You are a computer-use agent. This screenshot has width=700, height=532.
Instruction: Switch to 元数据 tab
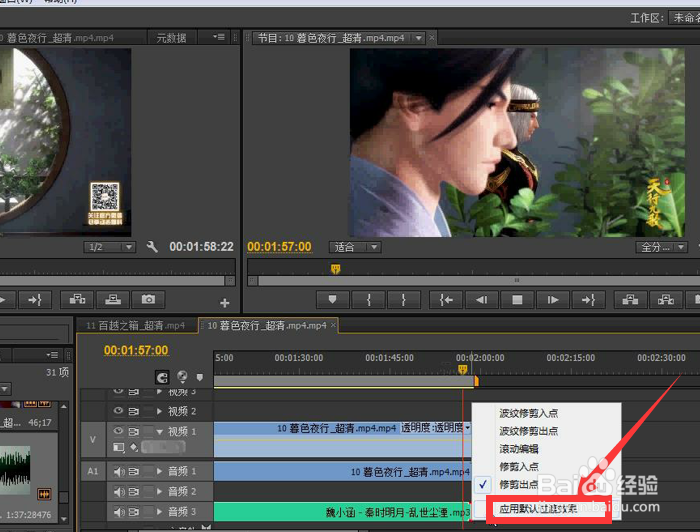point(171,38)
